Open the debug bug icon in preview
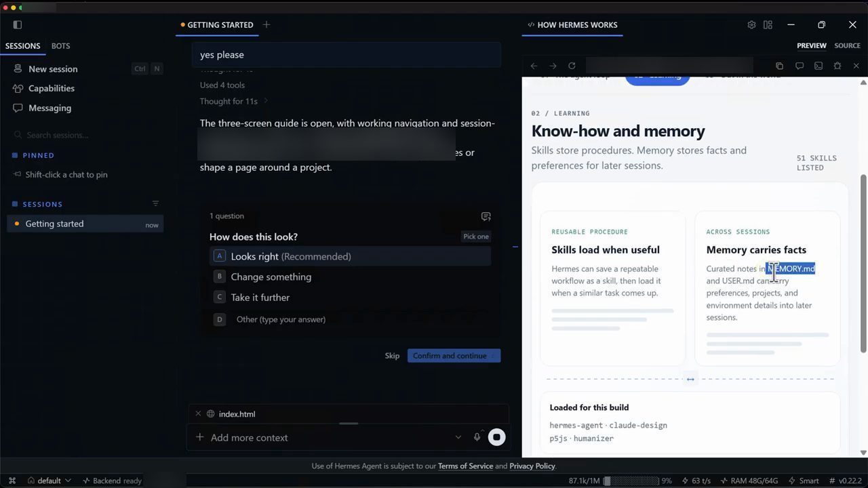Viewport: 868px width, 488px height. click(x=837, y=66)
